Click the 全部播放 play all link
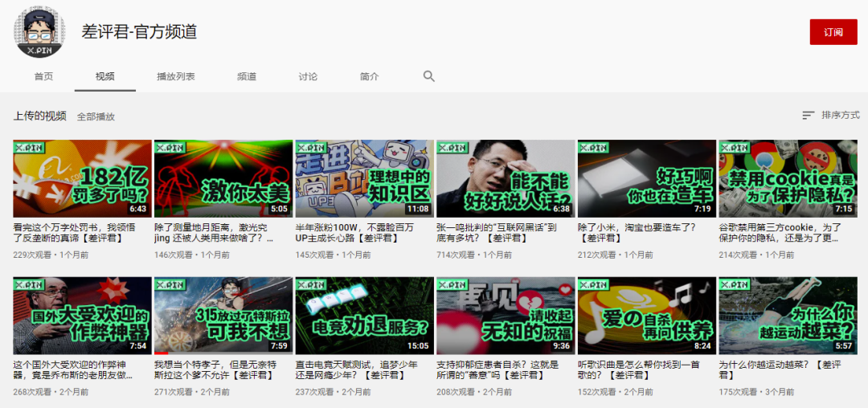This screenshot has height=408, width=868. click(96, 116)
